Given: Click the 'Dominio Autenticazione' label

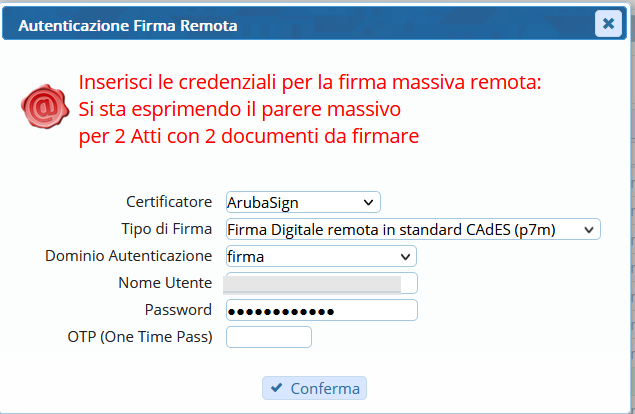Looking at the screenshot, I should click(129, 256).
